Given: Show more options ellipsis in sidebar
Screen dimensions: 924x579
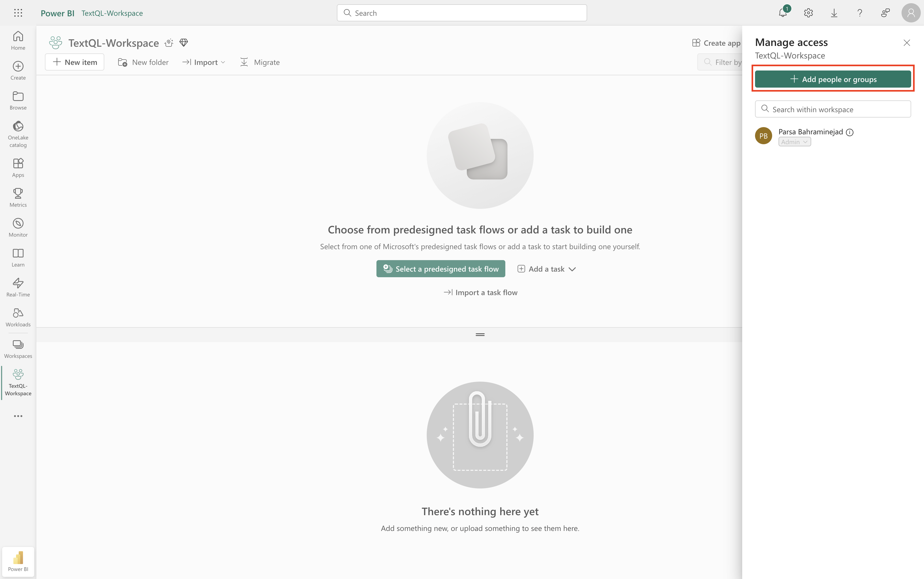Looking at the screenshot, I should [18, 416].
